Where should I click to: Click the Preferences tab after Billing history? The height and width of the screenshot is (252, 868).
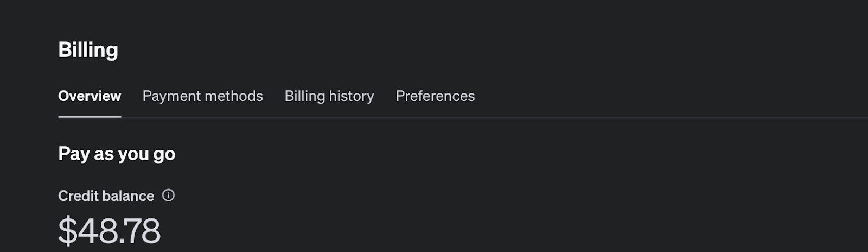click(x=435, y=96)
